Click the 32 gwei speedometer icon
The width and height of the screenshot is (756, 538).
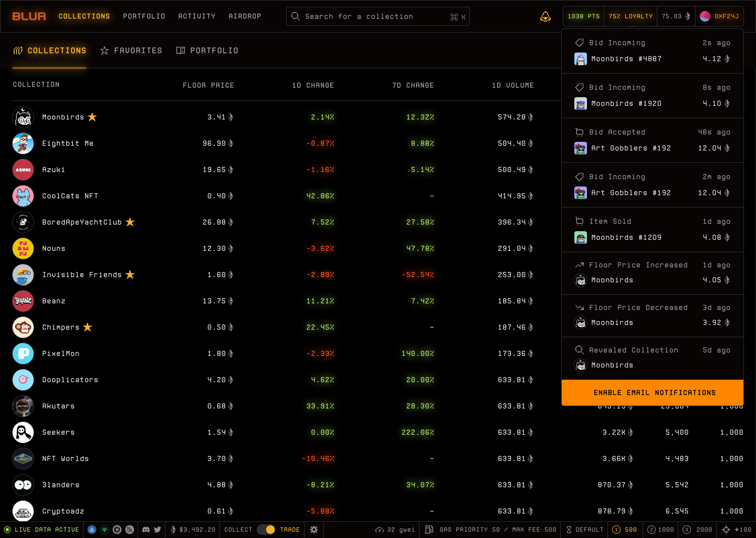[379, 529]
